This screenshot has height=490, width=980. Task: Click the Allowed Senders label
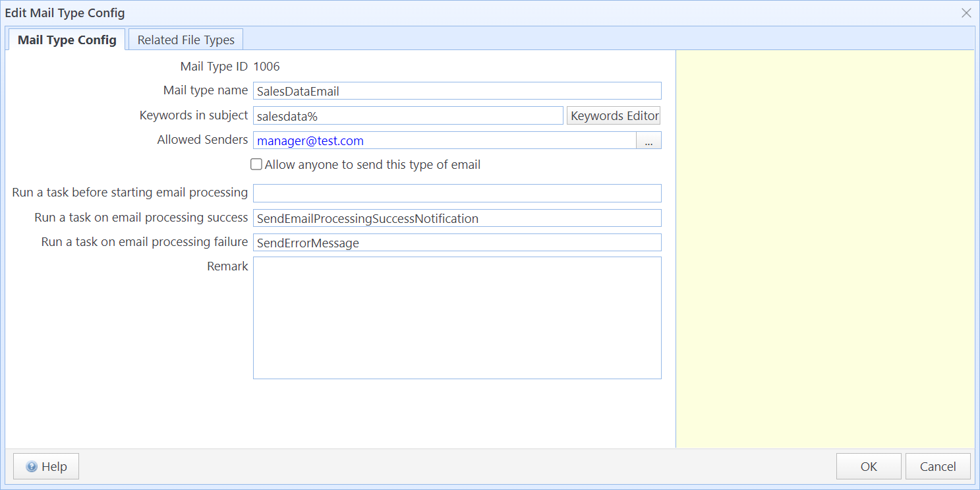pyautogui.click(x=202, y=140)
